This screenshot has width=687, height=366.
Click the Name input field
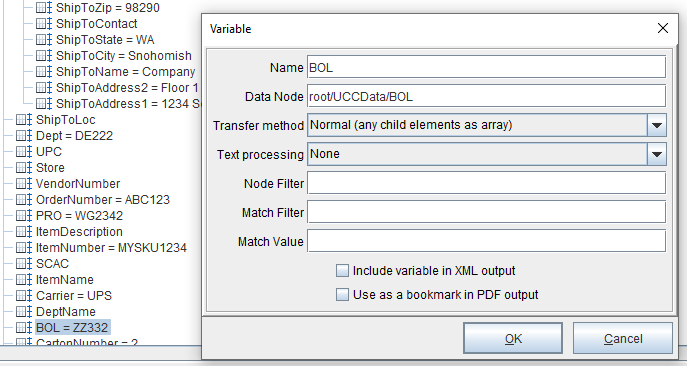click(486, 68)
